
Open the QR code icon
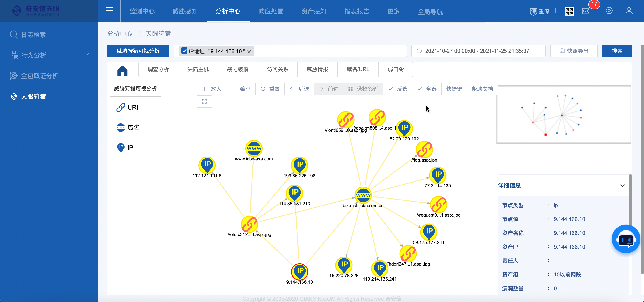(x=569, y=11)
